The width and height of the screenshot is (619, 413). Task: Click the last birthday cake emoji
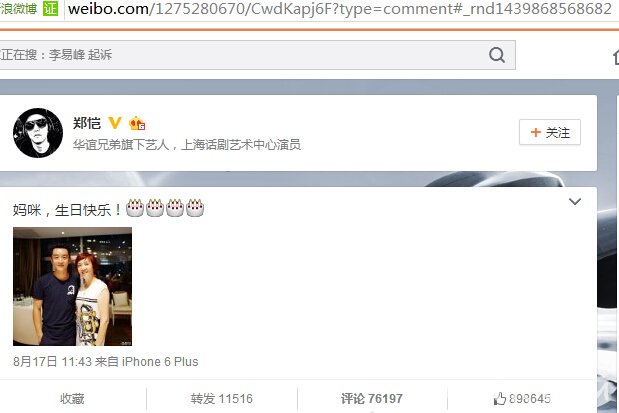click(x=195, y=208)
